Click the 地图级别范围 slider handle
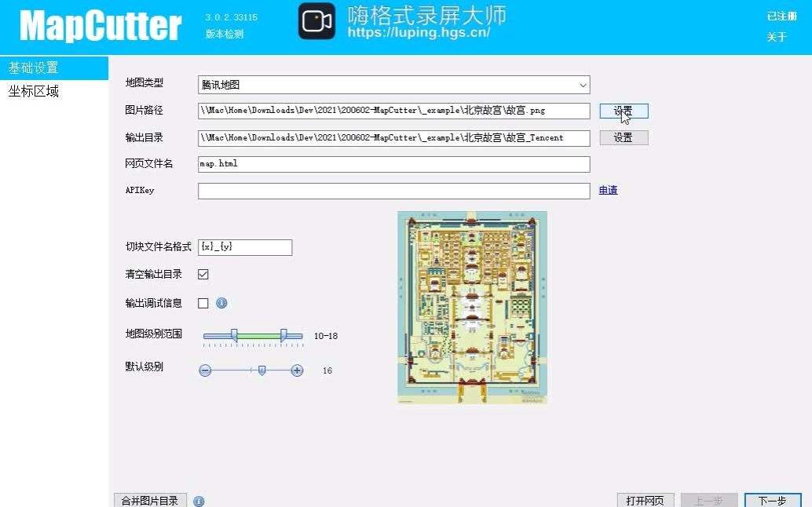The width and height of the screenshot is (812, 507). click(236, 335)
